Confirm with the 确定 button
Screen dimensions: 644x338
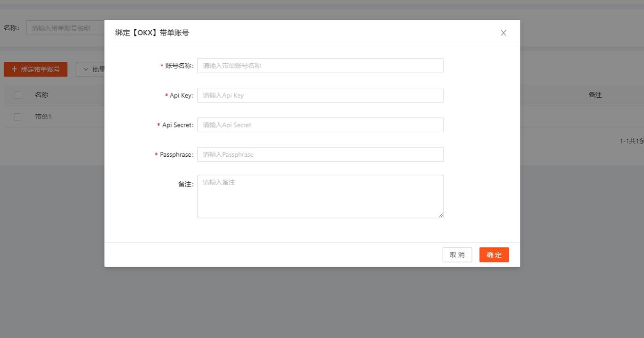coord(494,255)
